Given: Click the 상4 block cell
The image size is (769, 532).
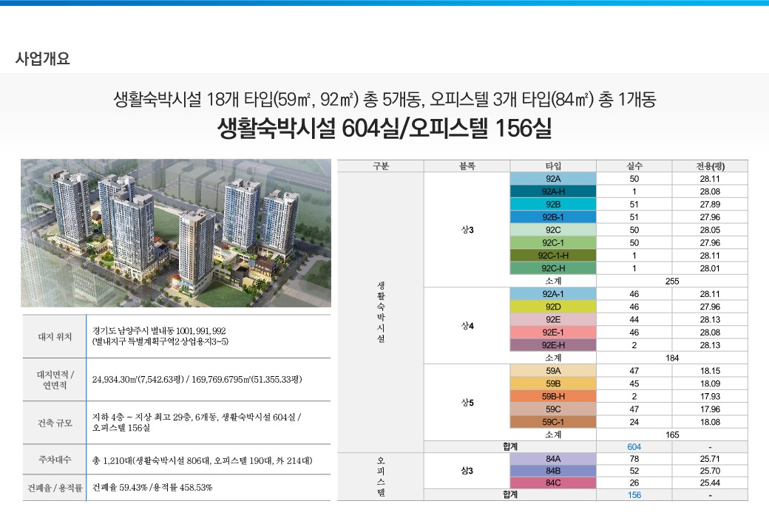Looking at the screenshot, I should [467, 326].
